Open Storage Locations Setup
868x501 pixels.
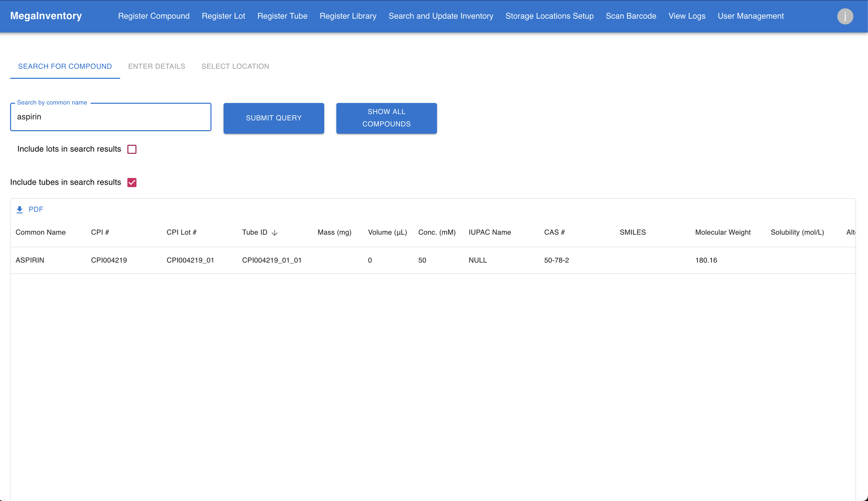pyautogui.click(x=550, y=16)
